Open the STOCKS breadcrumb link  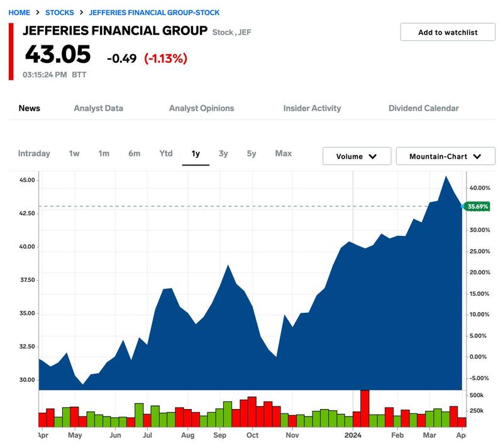59,13
